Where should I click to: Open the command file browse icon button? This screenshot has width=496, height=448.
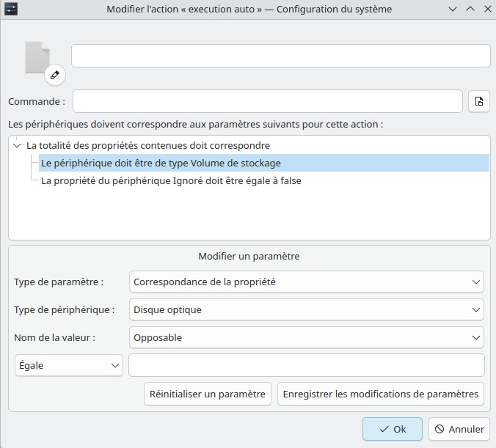479,101
